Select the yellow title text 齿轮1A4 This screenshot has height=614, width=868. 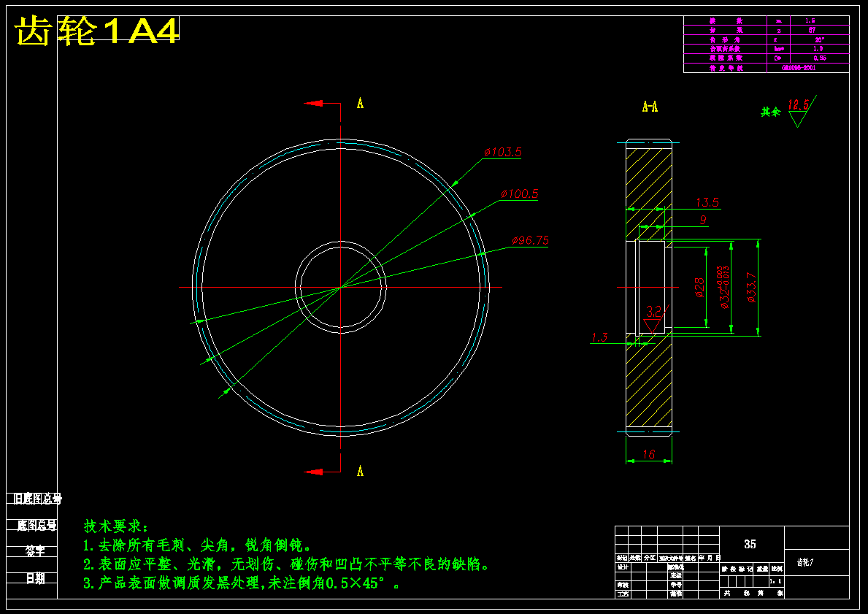(x=96, y=31)
